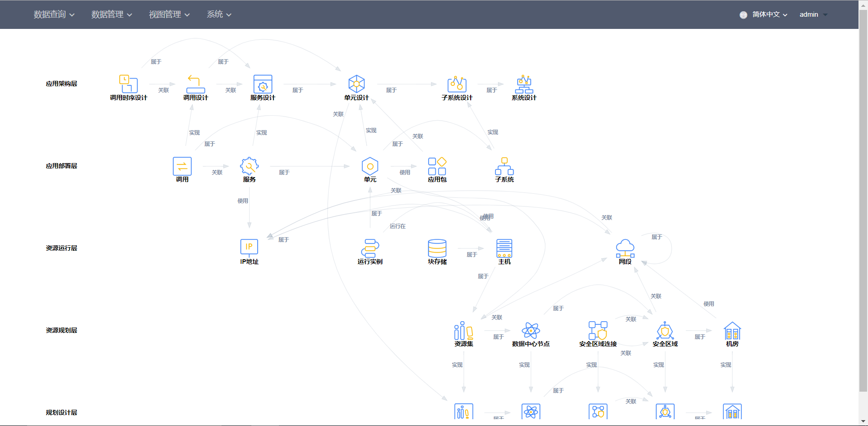Click the vertical scrollbar thumb
Screen dimensions: 868x426
pyautogui.click(x=863, y=200)
